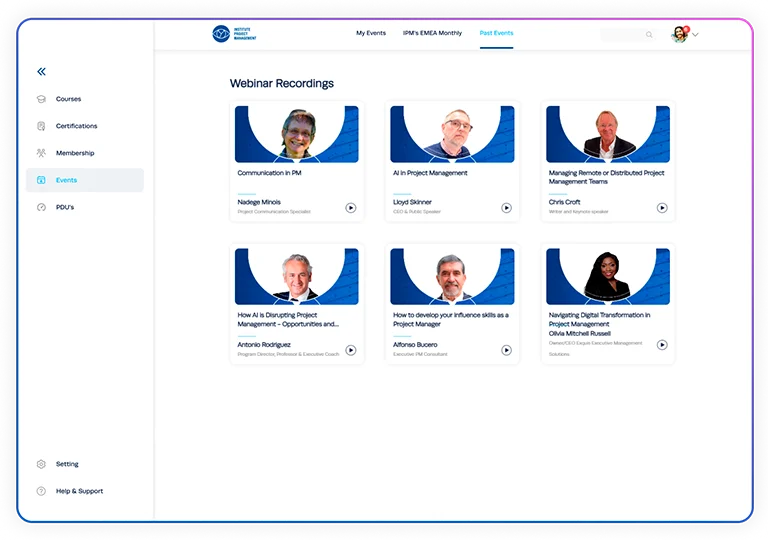
Task: Collapse the sidebar with double-chevron icon
Action: point(42,72)
